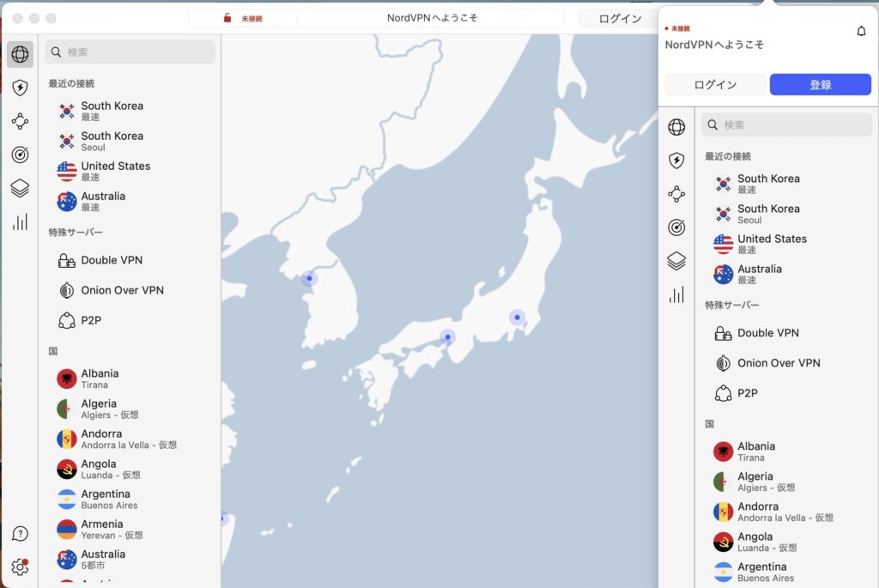Image resolution: width=879 pixels, height=588 pixels.
Task: Connect to United States 最速 in main window
Action: point(130,172)
